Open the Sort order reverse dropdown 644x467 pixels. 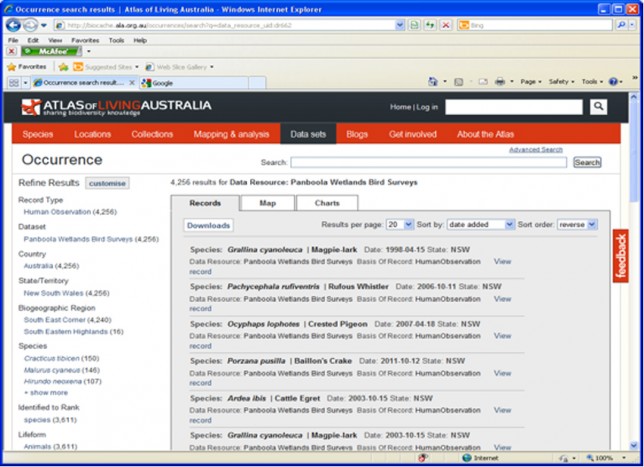click(x=577, y=225)
